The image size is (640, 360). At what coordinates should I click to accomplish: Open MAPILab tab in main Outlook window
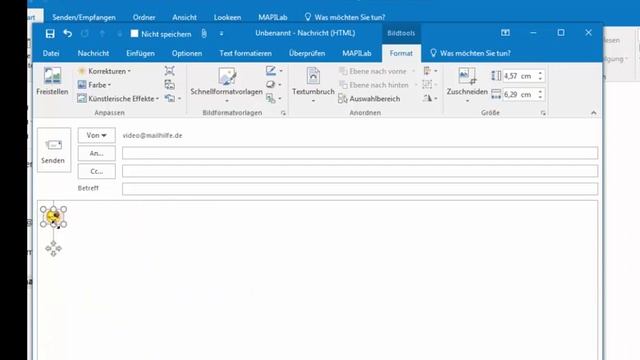click(x=273, y=17)
